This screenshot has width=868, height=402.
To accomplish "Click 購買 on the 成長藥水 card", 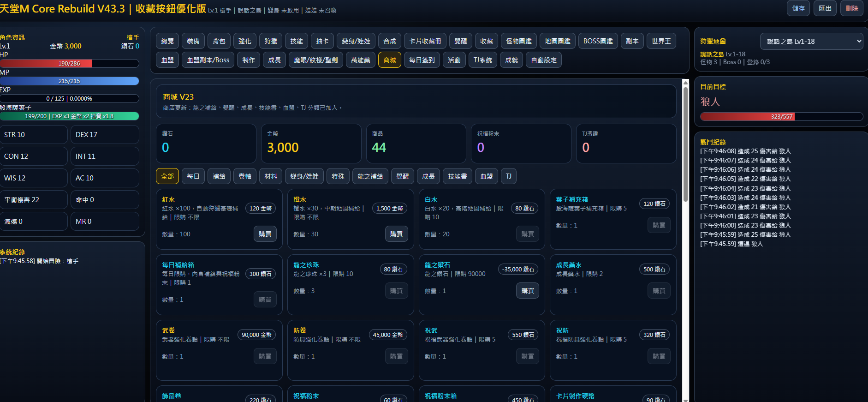I will click(659, 291).
